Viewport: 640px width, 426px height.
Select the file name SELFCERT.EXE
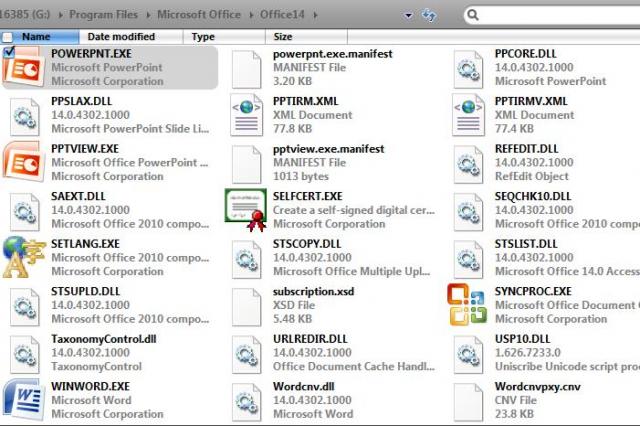point(308,196)
